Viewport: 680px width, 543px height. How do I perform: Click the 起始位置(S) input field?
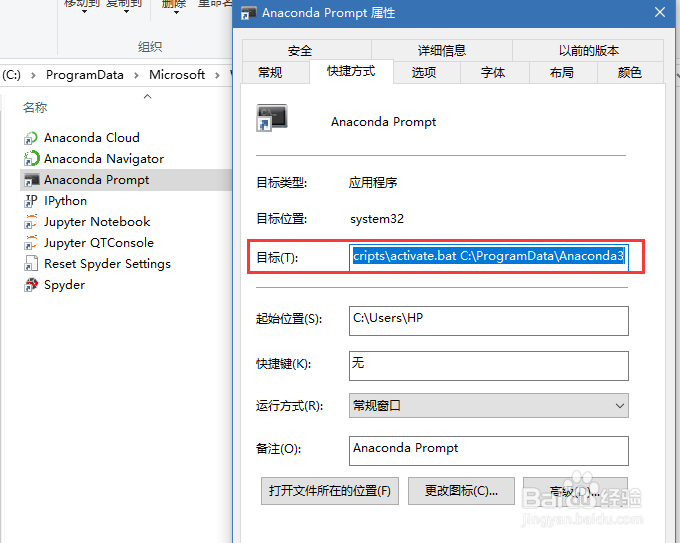pyautogui.click(x=489, y=321)
